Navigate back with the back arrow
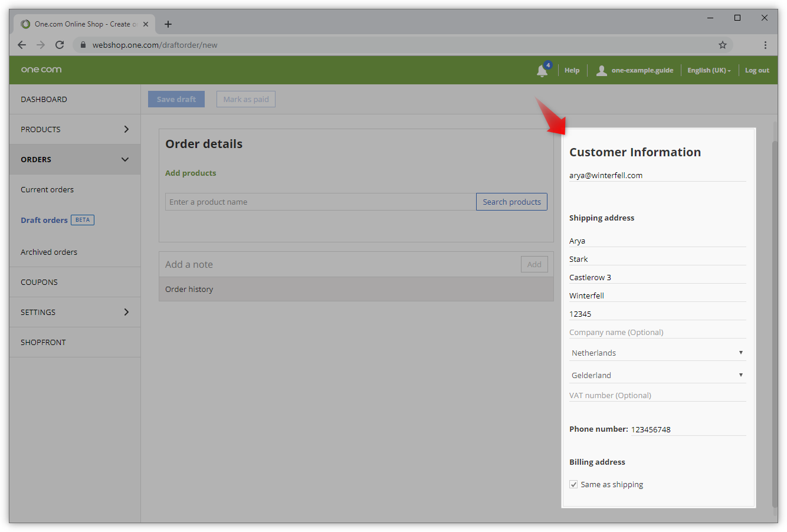Image resolution: width=787 pixels, height=532 pixels. 22,44
